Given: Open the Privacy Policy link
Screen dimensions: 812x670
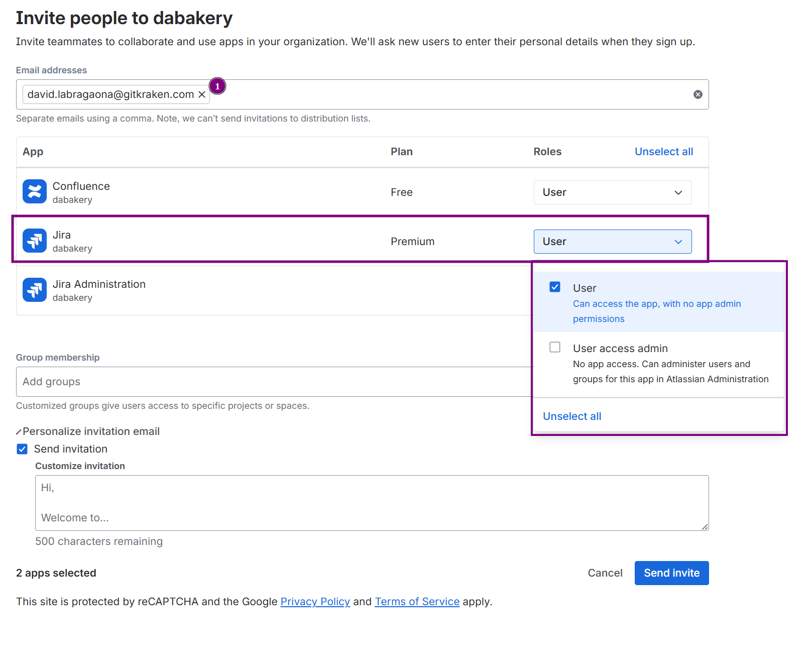Looking at the screenshot, I should click(315, 601).
